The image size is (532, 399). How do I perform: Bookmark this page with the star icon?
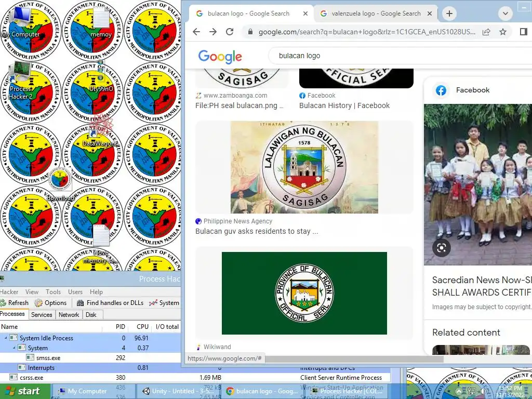click(503, 32)
